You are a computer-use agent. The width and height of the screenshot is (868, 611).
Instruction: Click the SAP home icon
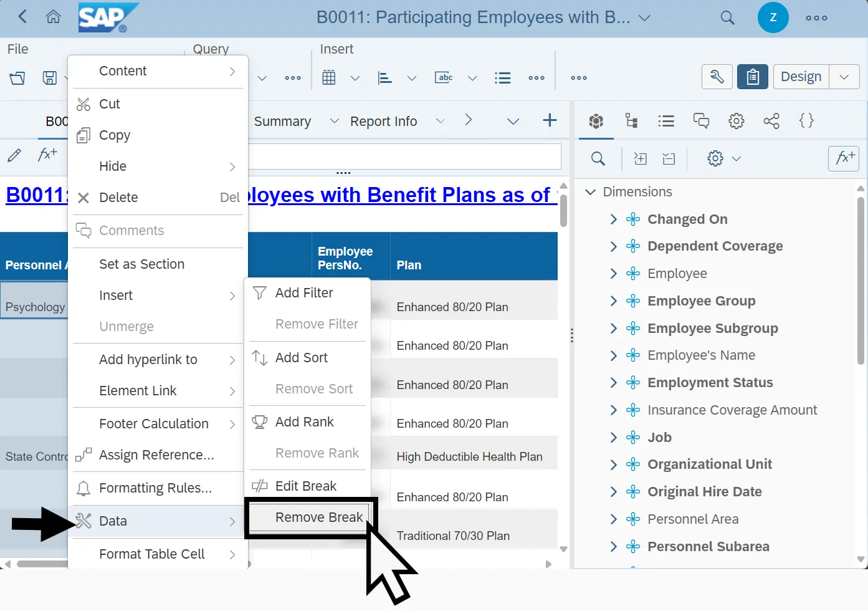[54, 17]
